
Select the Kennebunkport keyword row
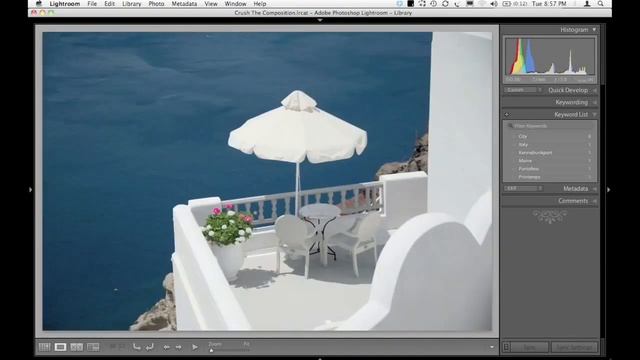pos(550,153)
